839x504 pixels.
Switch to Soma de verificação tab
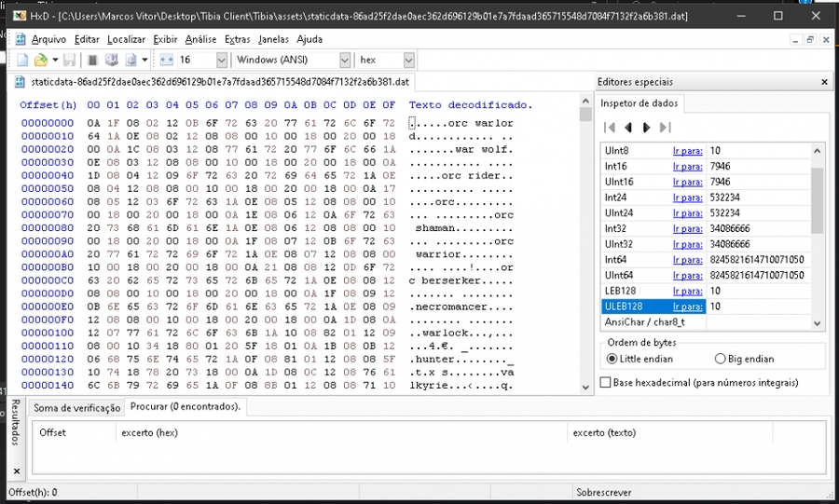click(77, 407)
